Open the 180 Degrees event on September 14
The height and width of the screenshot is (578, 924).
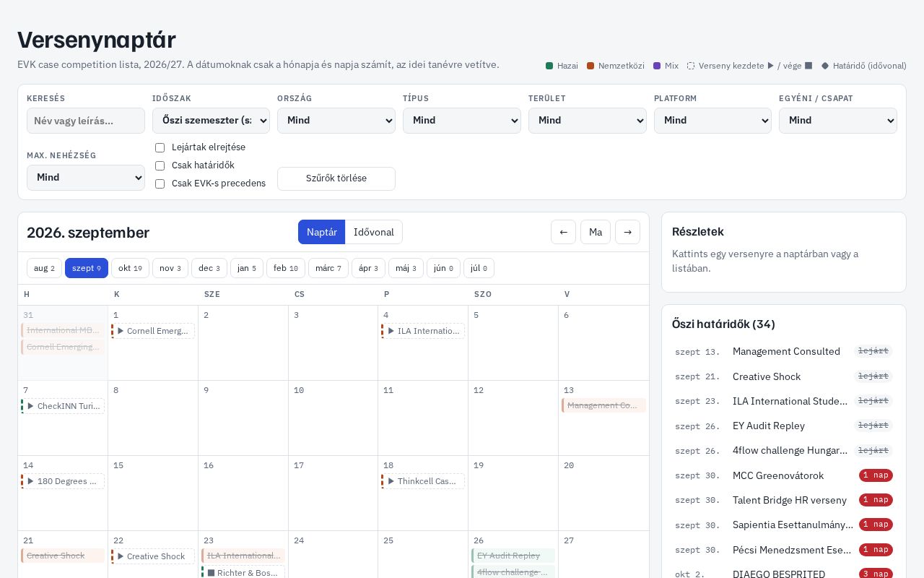(63, 481)
